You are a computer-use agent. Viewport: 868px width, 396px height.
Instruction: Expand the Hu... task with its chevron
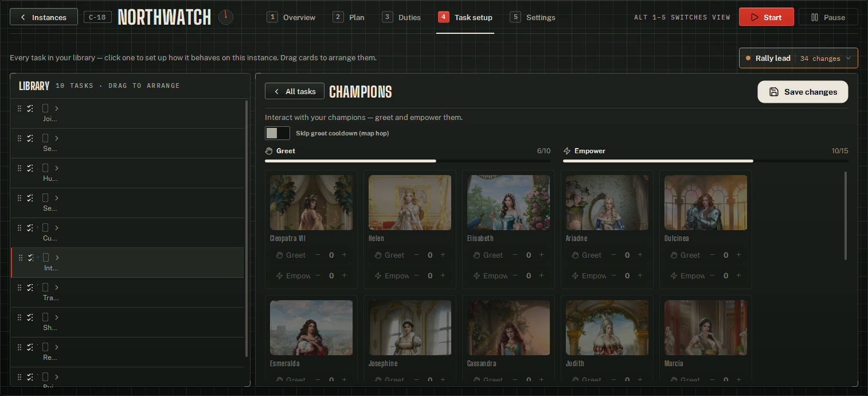(x=57, y=168)
